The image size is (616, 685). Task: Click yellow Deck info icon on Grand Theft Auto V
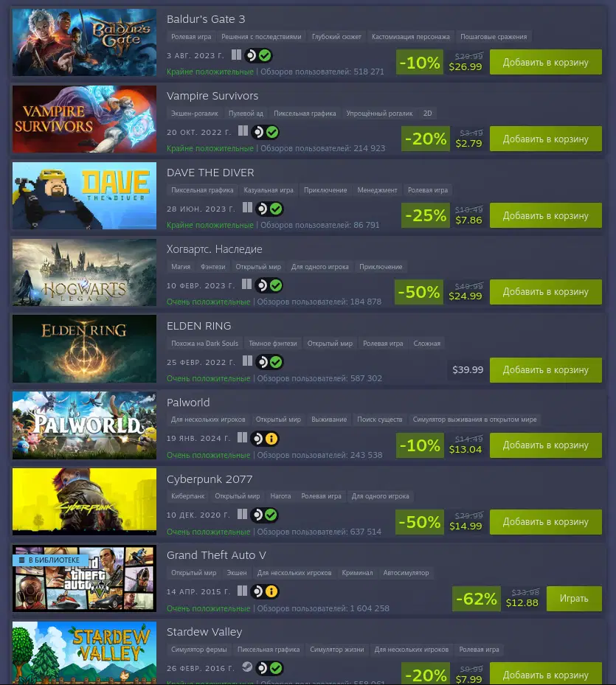tap(271, 591)
